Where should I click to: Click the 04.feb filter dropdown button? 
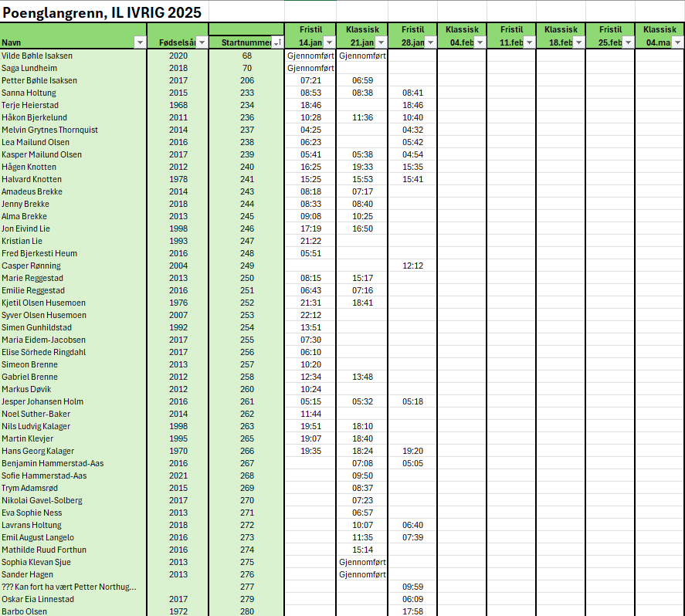click(x=479, y=43)
